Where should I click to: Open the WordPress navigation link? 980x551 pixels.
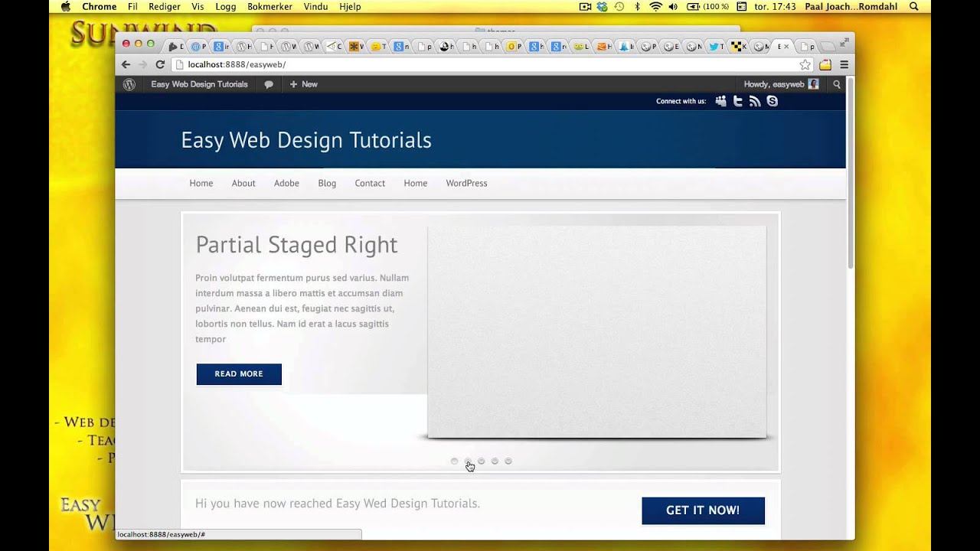pyautogui.click(x=466, y=183)
